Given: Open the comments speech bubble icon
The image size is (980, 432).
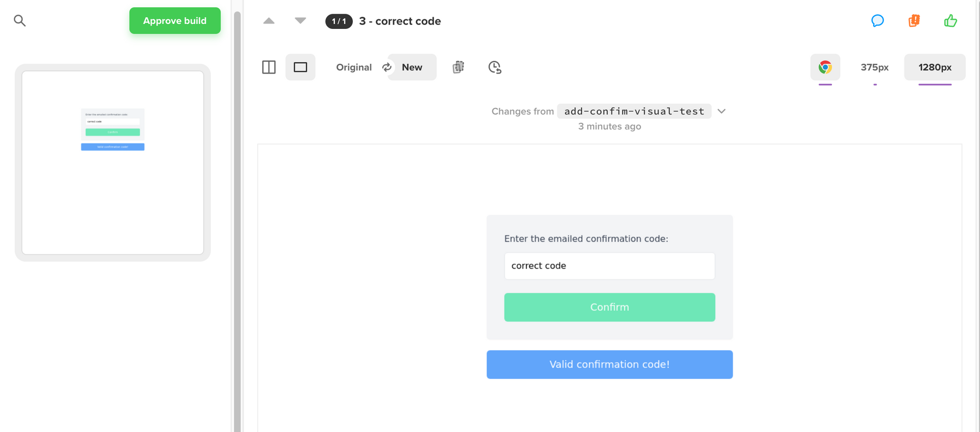Looking at the screenshot, I should [x=877, y=21].
